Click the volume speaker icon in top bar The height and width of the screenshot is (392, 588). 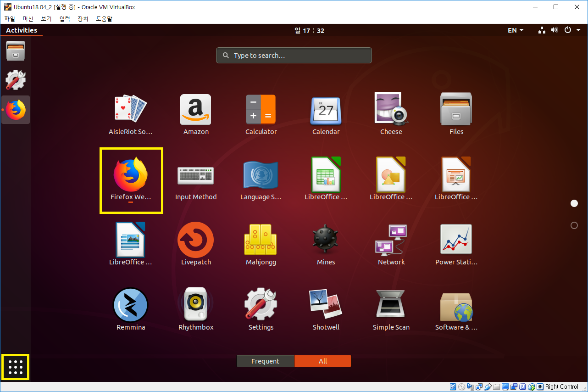[555, 30]
